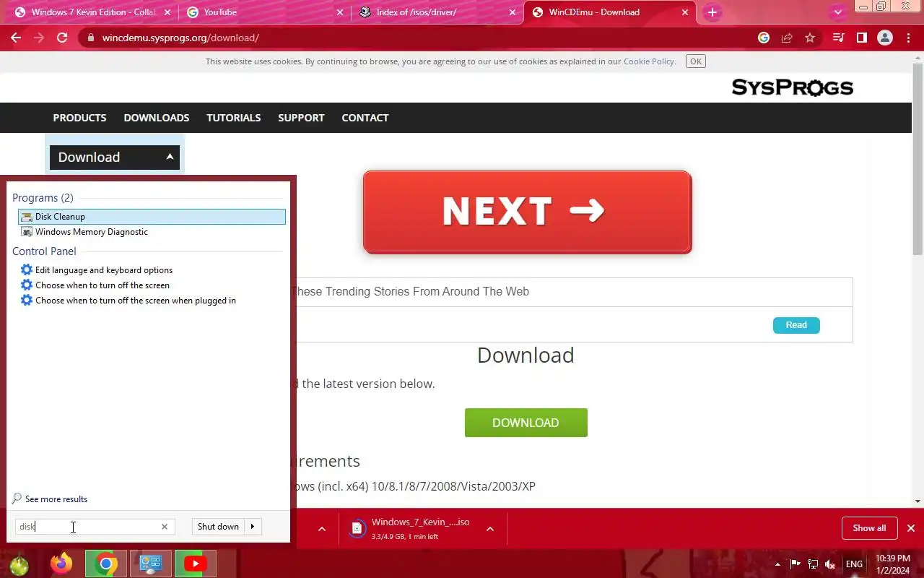The width and height of the screenshot is (924, 578).
Task: Switch to Index of /isos/driver/ tab
Action: [437, 12]
